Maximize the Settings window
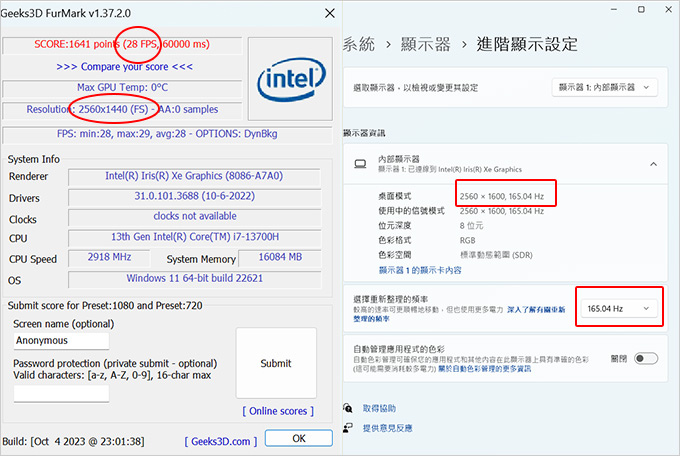 coord(641,9)
